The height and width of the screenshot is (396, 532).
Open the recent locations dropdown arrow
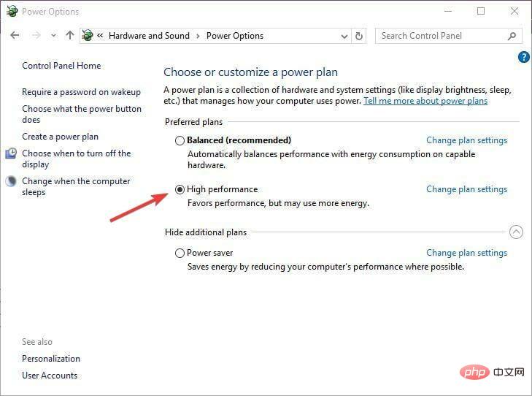(53, 36)
